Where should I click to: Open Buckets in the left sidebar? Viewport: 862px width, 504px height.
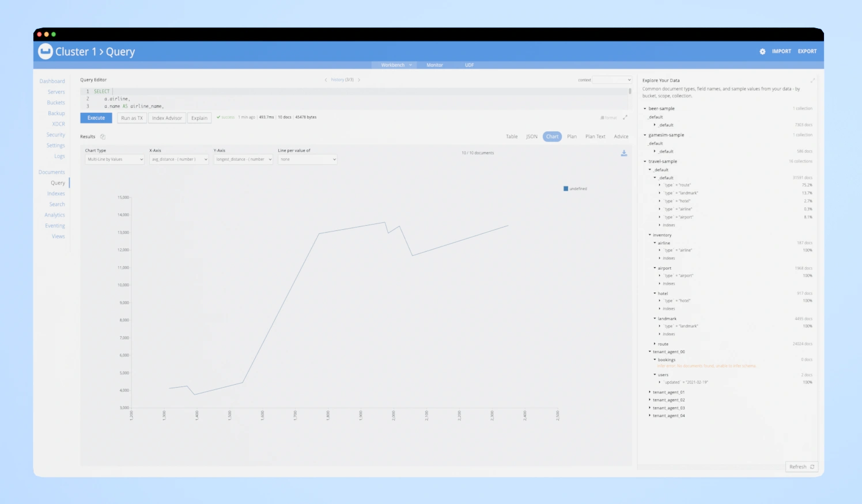[56, 103]
